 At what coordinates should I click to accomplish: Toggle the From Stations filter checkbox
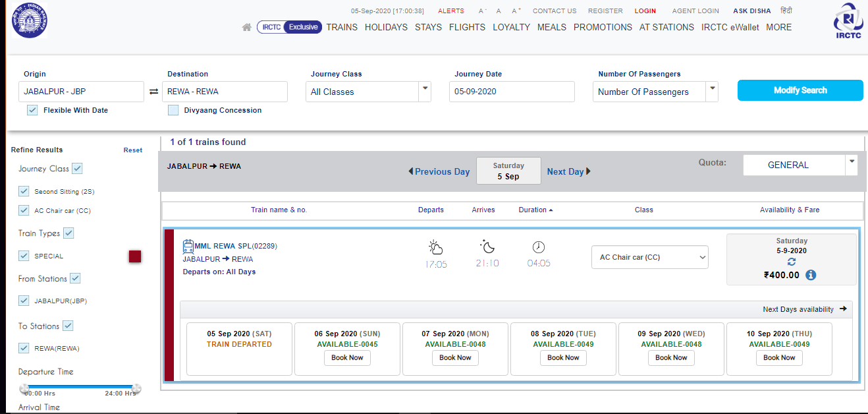[75, 278]
